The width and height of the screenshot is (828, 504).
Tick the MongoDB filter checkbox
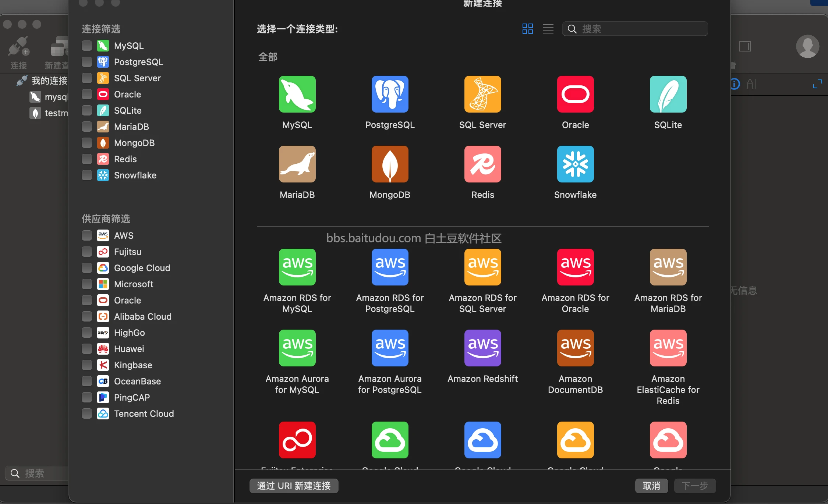pos(87,143)
